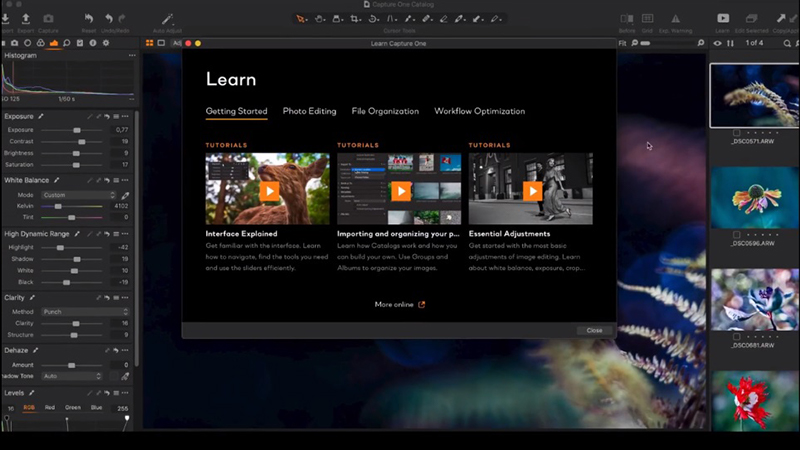
Task: Switch to the Photo Editing tab
Action: pos(310,111)
